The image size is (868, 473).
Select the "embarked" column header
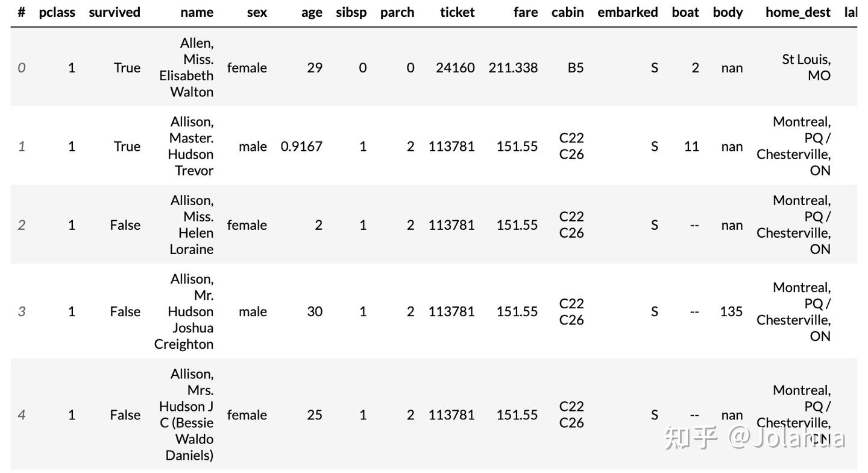click(627, 12)
